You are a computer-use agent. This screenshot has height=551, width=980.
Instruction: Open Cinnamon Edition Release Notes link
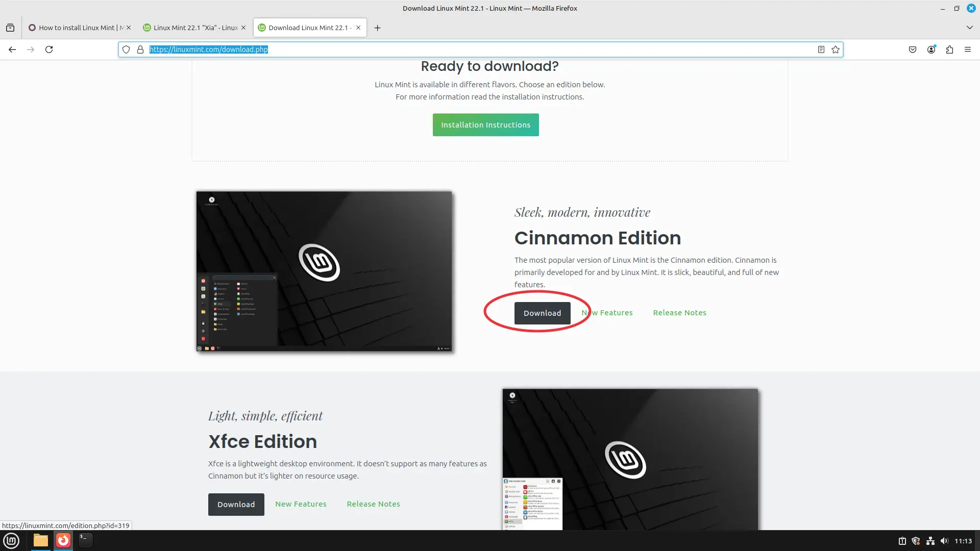pos(679,313)
